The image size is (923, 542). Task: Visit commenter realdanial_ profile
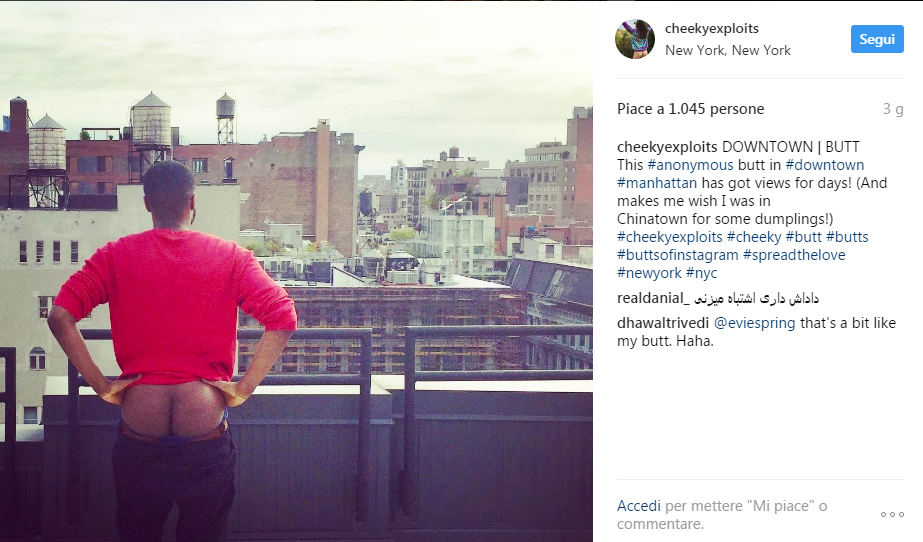pos(652,298)
